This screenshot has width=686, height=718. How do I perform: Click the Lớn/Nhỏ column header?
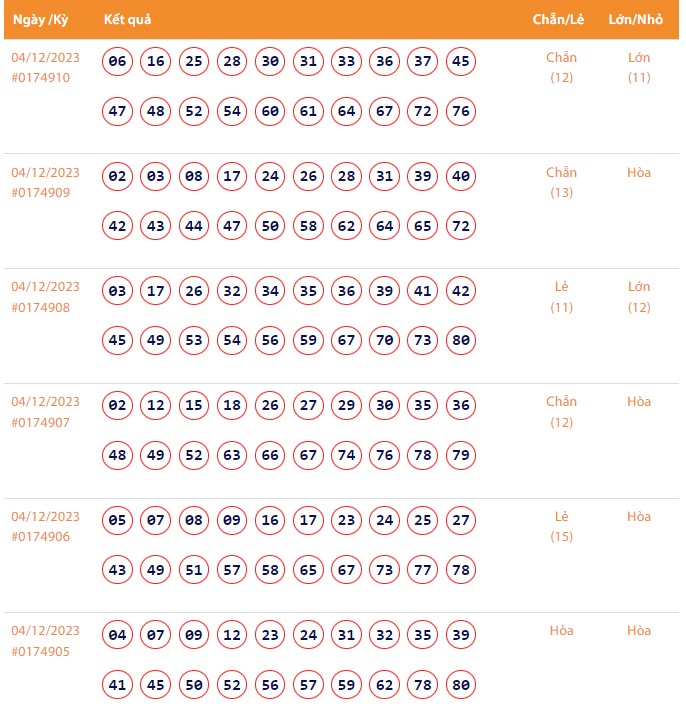tap(635, 20)
